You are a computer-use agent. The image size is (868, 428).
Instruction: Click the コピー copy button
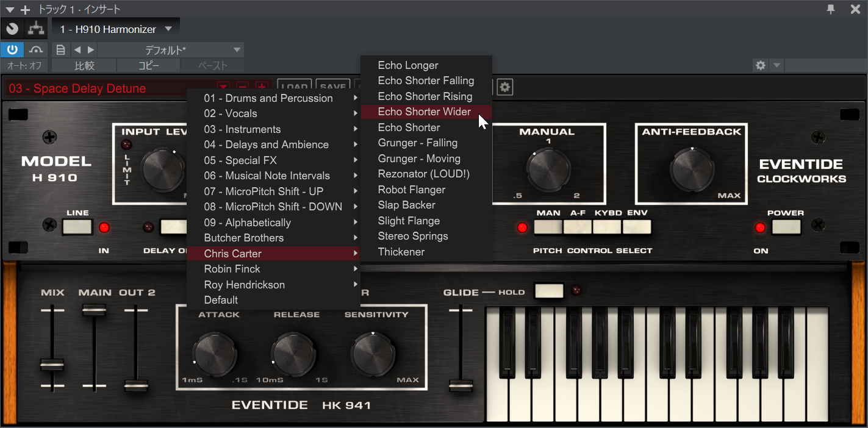click(148, 66)
